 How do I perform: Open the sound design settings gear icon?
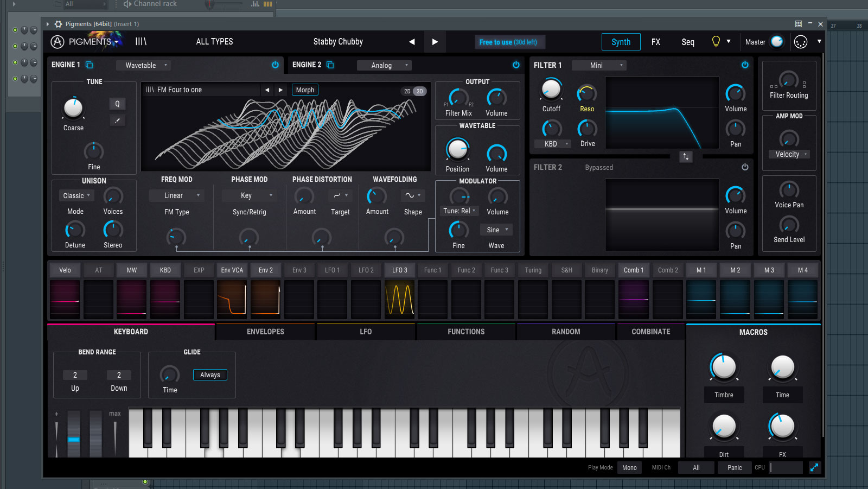tap(801, 42)
